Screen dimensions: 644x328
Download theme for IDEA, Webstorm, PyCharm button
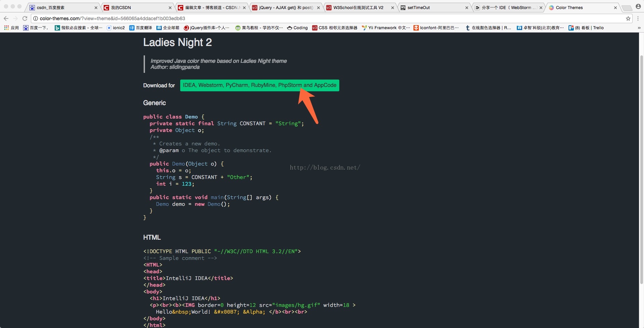259,85
